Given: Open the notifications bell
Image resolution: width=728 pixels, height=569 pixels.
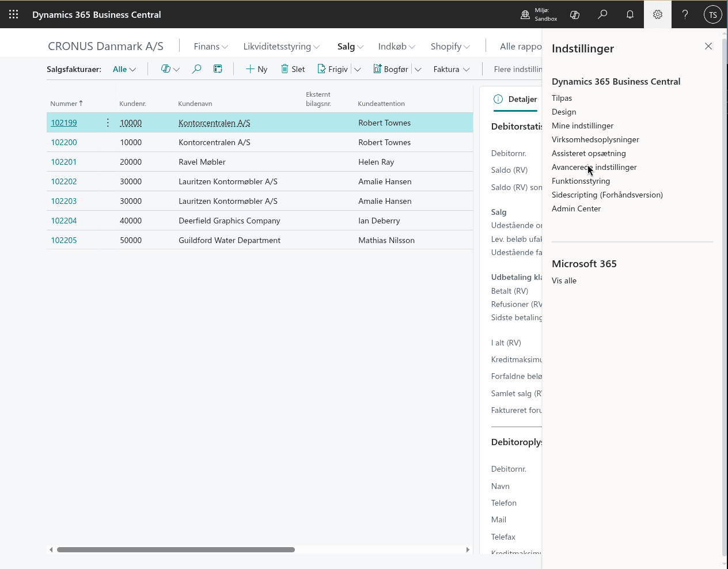Looking at the screenshot, I should tap(630, 14).
